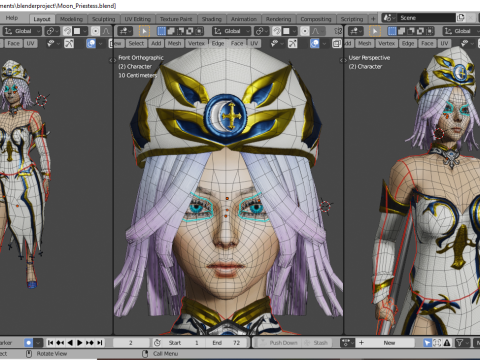Play the animation forward
Viewport: 480px width, 360px height.
tap(80, 342)
